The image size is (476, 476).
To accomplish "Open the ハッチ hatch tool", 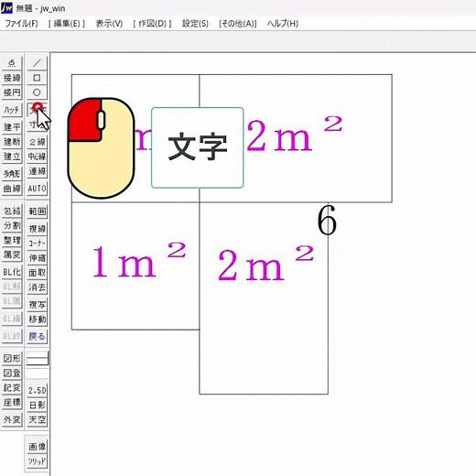I will [12, 110].
